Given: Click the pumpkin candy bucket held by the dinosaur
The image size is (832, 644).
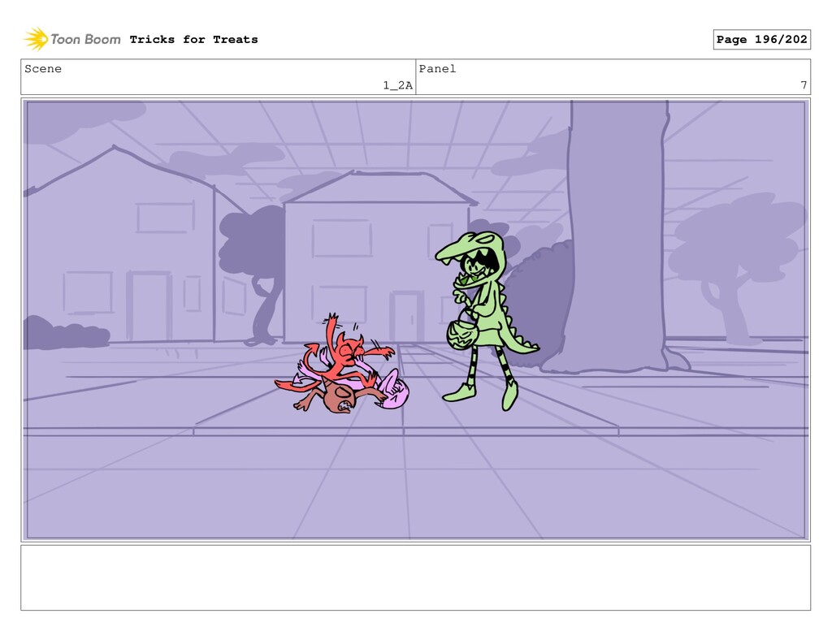Looking at the screenshot, I should [461, 335].
